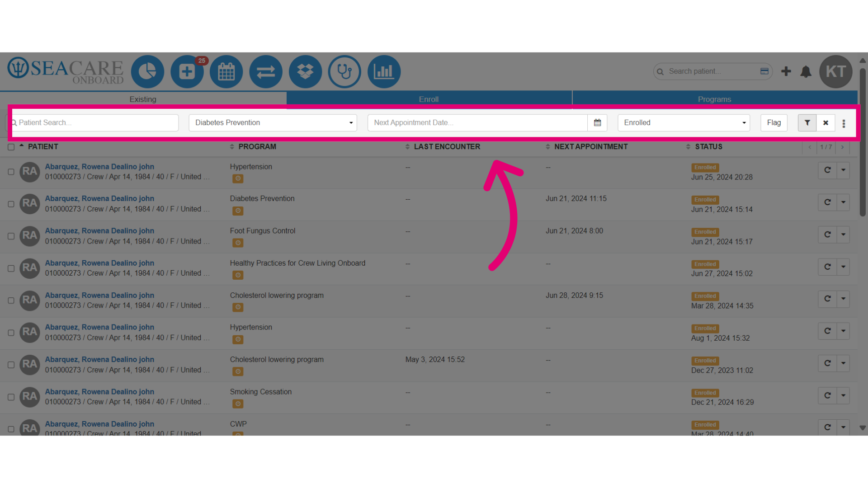
Task: Focus the top Search patient field
Action: pos(712,71)
